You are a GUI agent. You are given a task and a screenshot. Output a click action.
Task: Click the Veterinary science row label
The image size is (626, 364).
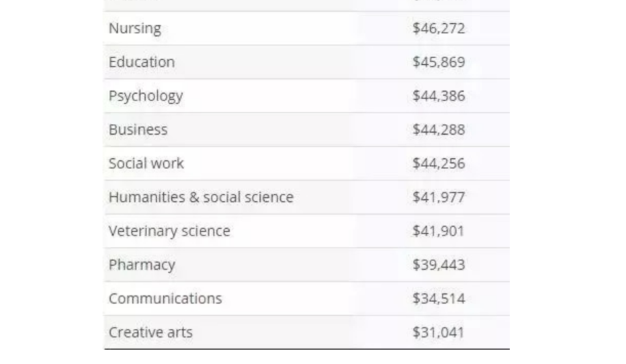pos(169,231)
